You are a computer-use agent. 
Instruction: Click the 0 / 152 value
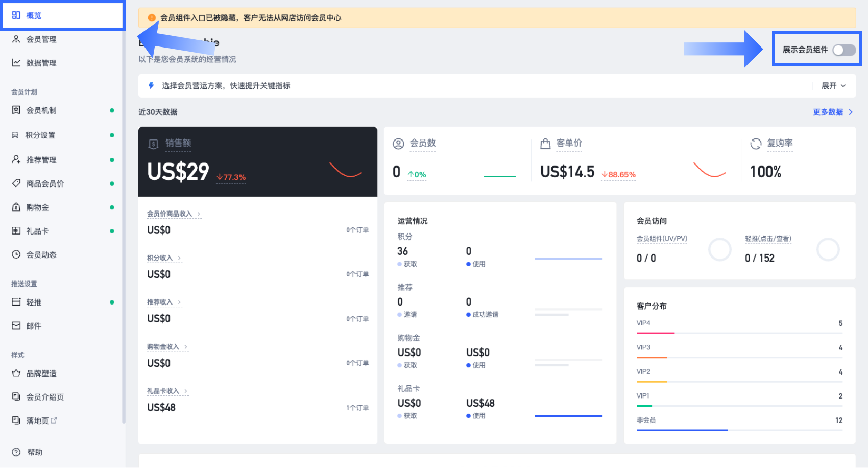[x=759, y=258]
